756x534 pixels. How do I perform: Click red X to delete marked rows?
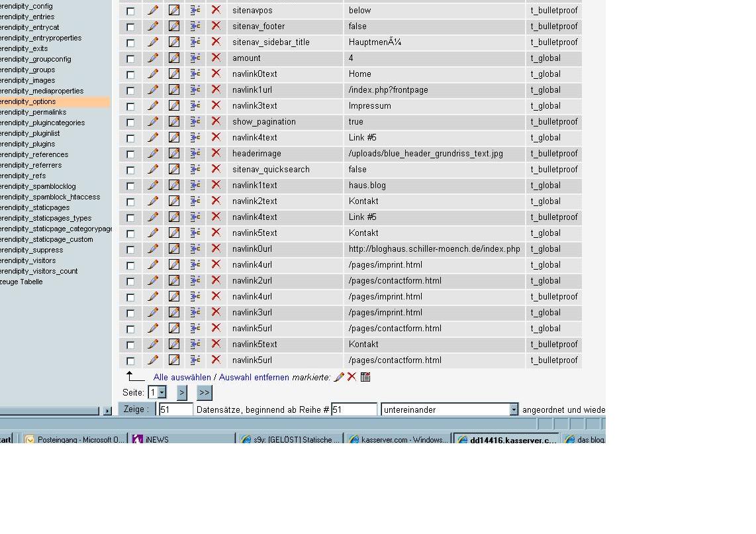[352, 377]
